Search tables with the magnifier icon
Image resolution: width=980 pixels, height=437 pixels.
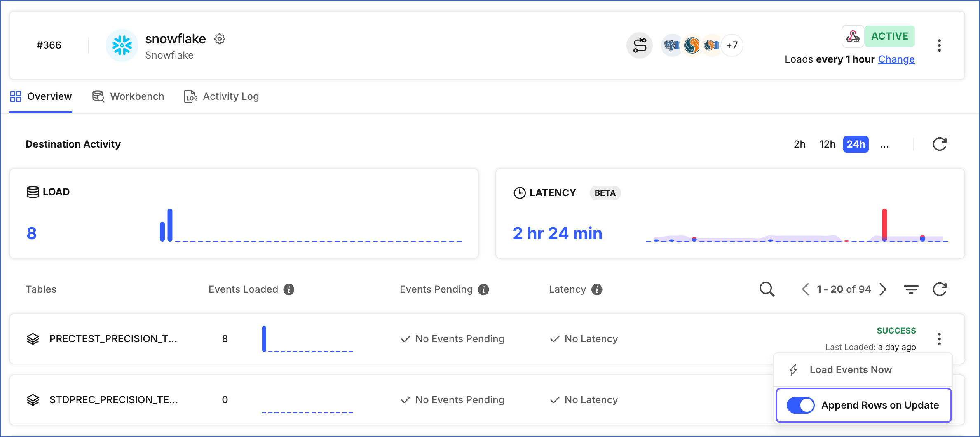767,289
